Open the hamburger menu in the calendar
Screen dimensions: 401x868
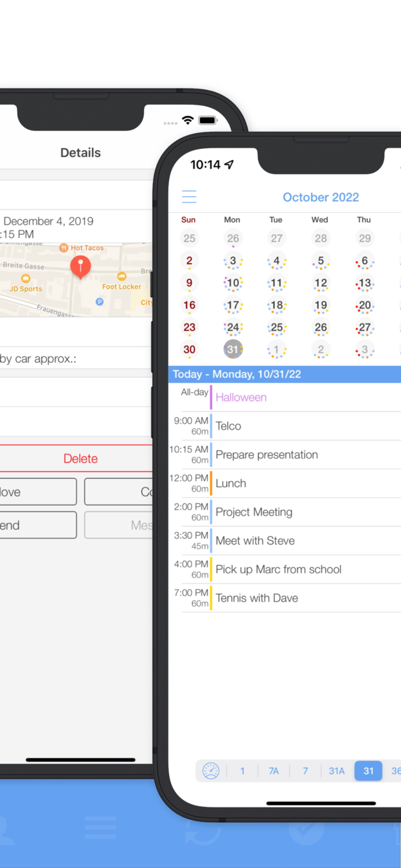tap(189, 197)
